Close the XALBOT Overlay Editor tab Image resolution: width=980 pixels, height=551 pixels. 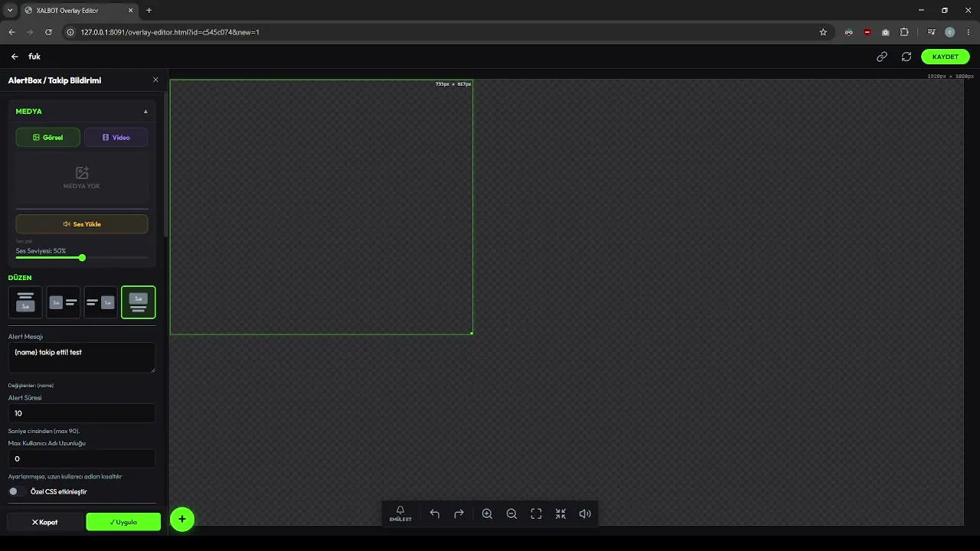pos(131,11)
